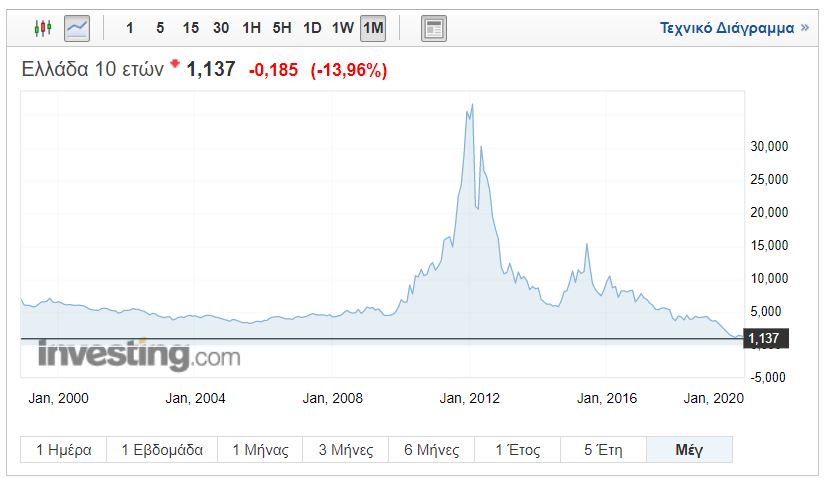Show the 1 Εβδομάδα range
This screenshot has width=832, height=491.
(x=162, y=450)
